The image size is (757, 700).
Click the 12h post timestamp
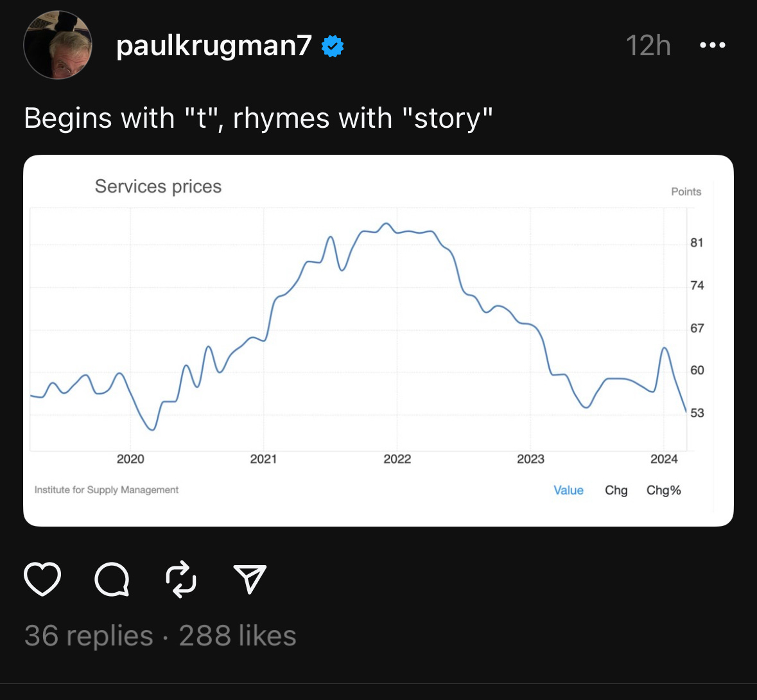pyautogui.click(x=648, y=46)
